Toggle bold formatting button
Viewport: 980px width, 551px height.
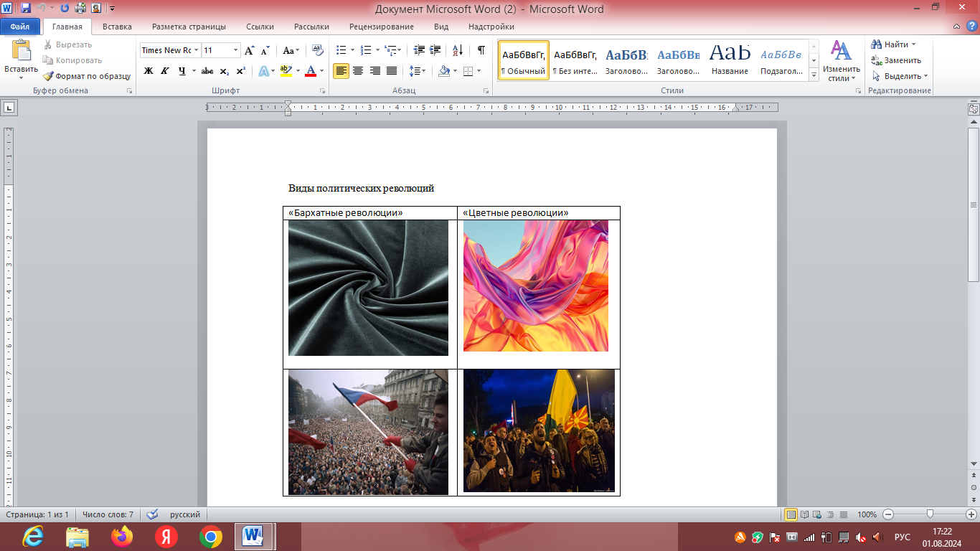[149, 71]
